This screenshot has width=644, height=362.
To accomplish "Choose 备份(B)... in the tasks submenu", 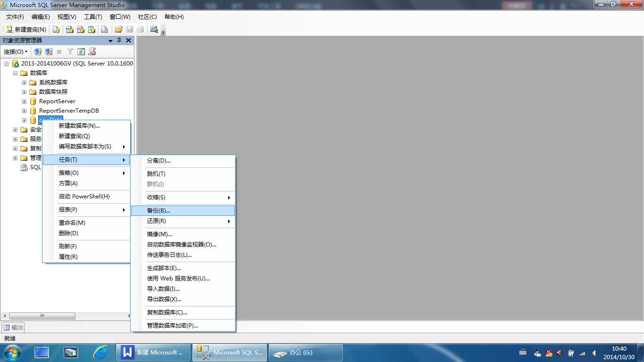I will (x=183, y=211).
